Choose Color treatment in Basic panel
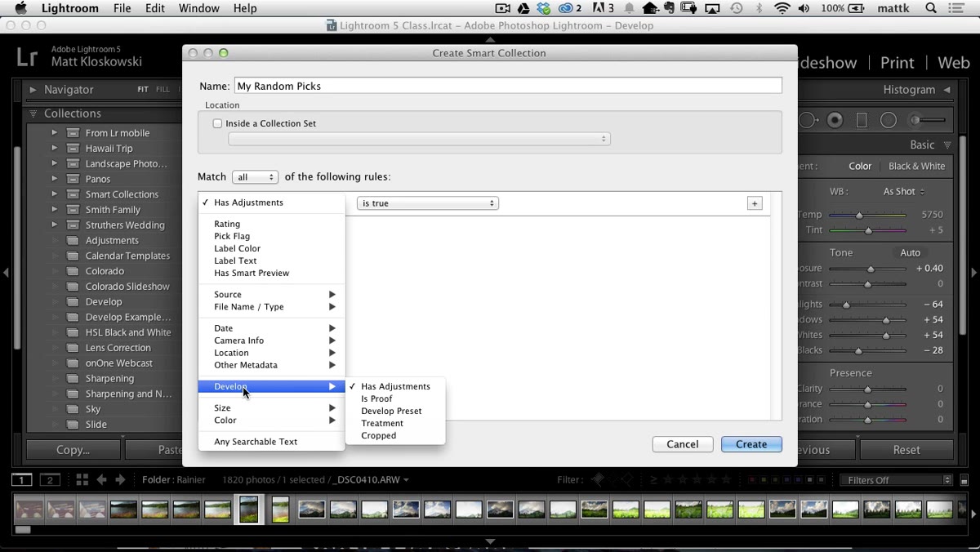Screen dimensions: 980x552 pyautogui.click(x=860, y=167)
